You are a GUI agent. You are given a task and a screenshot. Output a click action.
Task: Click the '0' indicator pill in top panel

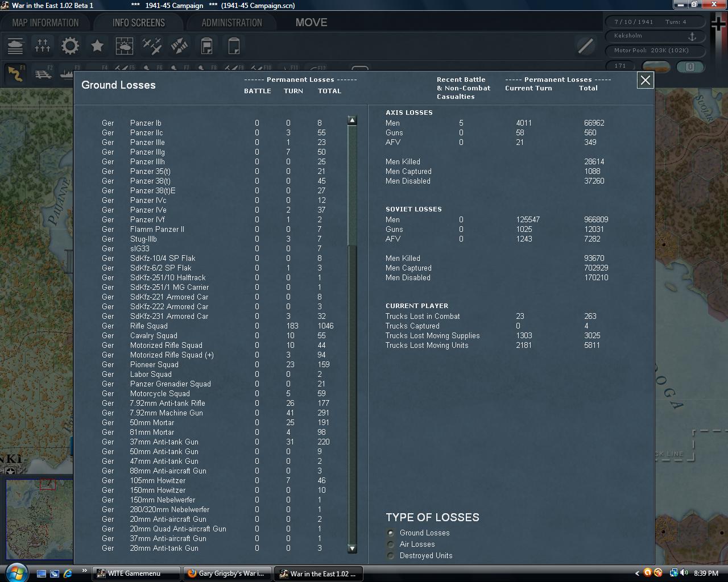(x=690, y=66)
